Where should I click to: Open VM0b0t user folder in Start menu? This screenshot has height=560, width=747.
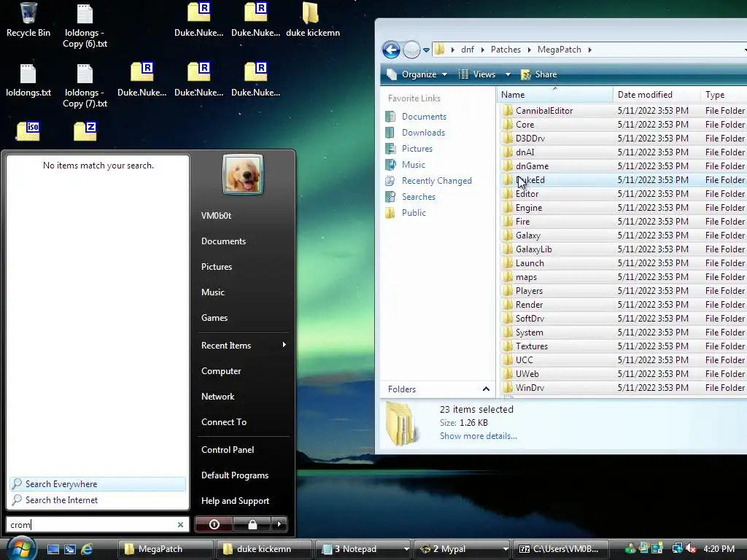click(216, 216)
